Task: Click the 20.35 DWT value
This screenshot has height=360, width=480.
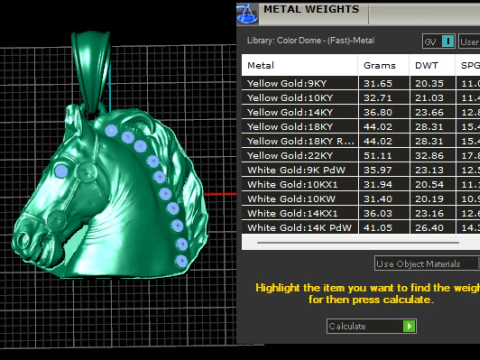Action: click(429, 83)
